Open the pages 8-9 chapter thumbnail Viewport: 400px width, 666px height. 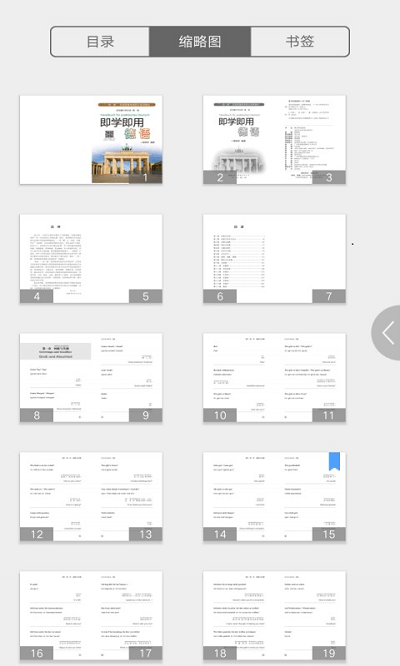[91, 378]
